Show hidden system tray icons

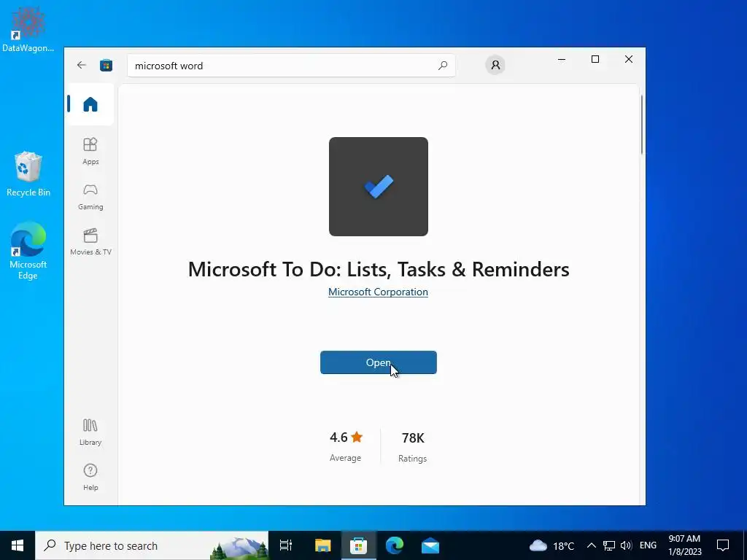(591, 545)
